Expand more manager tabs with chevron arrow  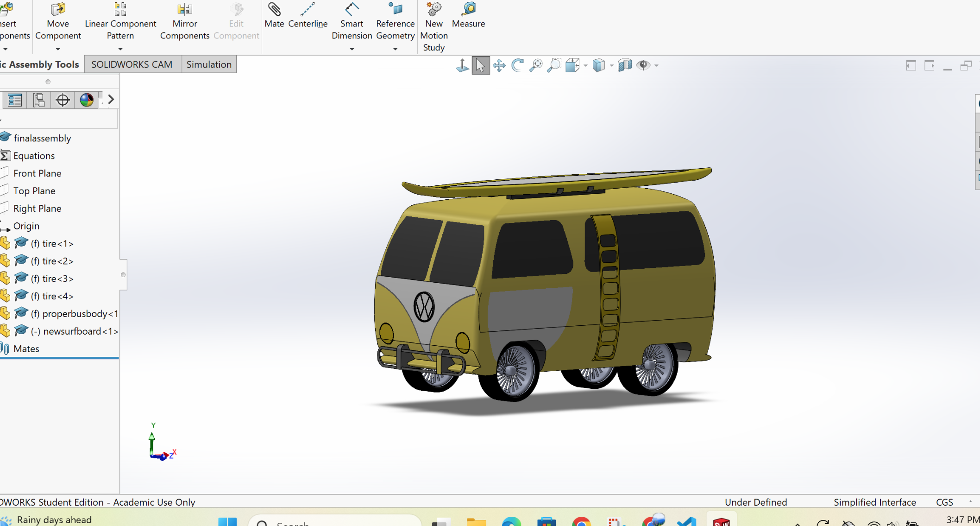(x=111, y=100)
